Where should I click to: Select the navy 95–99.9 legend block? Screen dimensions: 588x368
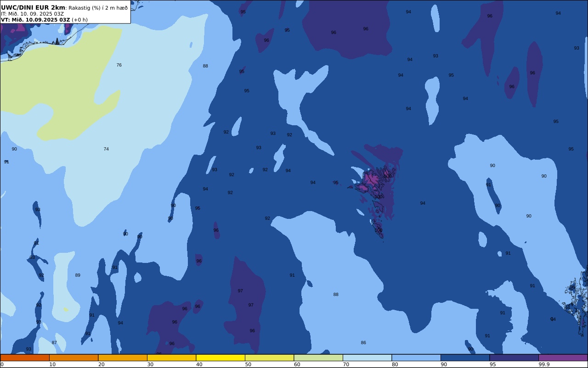514,357
